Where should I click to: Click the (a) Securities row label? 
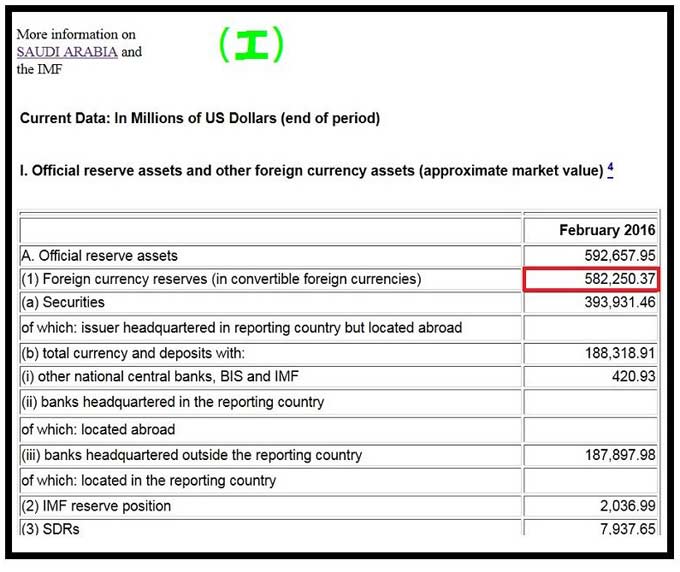(63, 302)
